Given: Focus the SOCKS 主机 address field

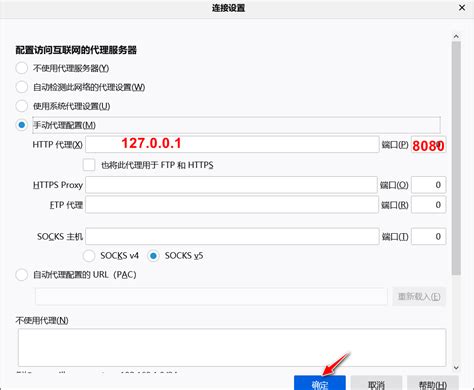Looking at the screenshot, I should pyautogui.click(x=232, y=236).
